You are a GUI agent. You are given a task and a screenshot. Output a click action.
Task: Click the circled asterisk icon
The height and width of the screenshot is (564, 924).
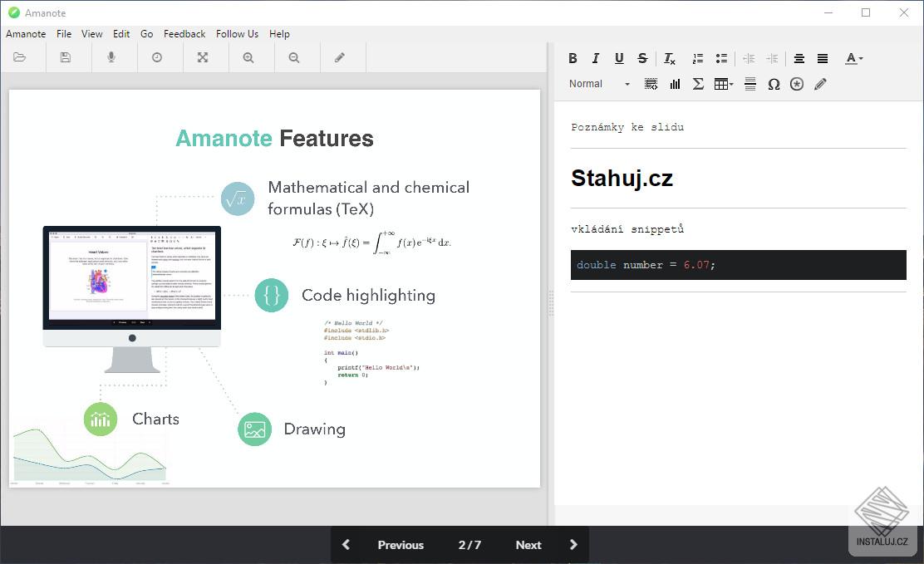tap(797, 84)
